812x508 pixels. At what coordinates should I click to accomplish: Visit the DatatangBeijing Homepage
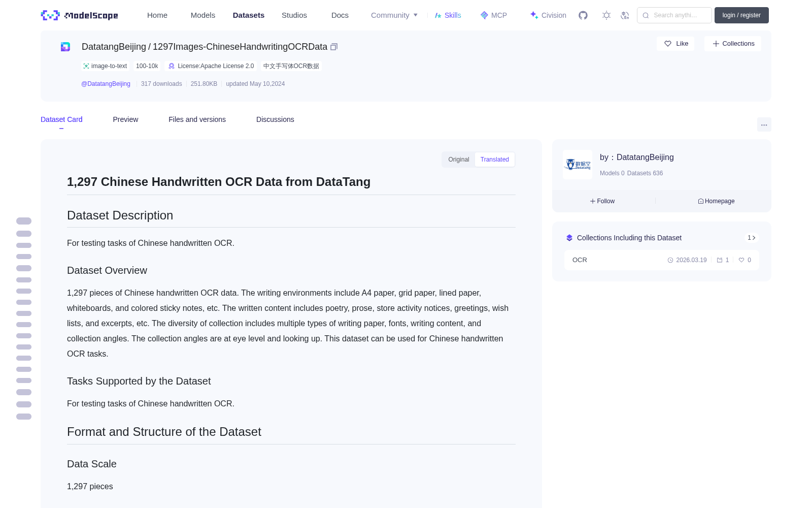[716, 201]
